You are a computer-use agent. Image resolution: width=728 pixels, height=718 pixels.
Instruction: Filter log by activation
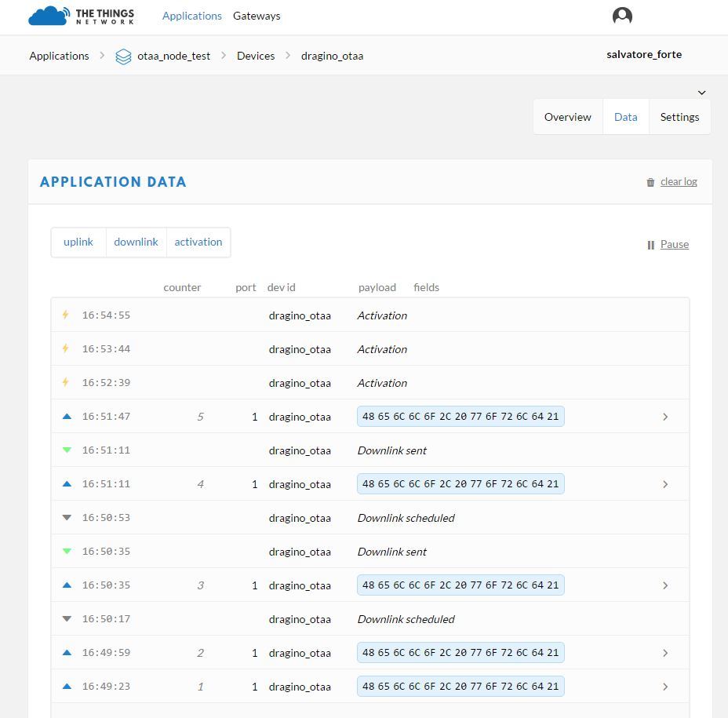(198, 242)
